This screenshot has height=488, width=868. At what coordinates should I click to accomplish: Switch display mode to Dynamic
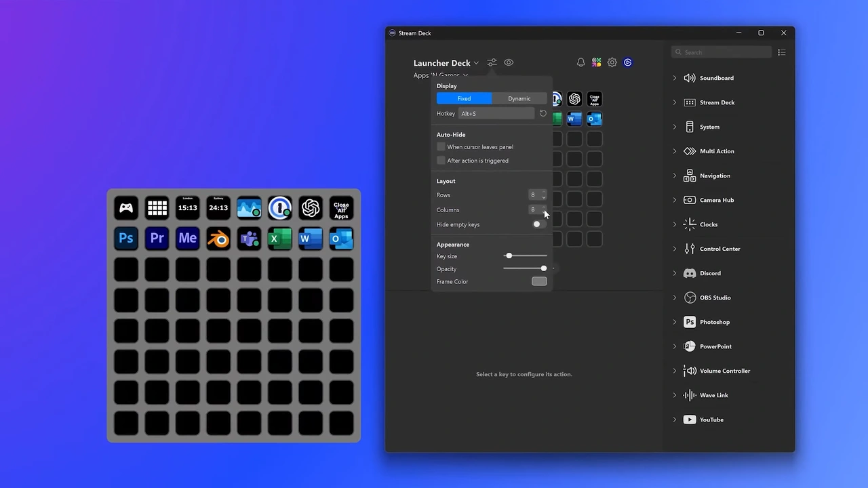point(519,98)
